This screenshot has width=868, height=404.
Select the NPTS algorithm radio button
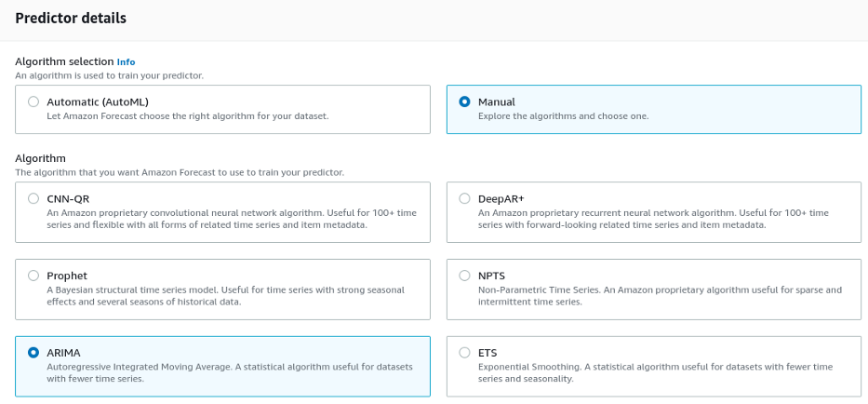[x=465, y=276]
